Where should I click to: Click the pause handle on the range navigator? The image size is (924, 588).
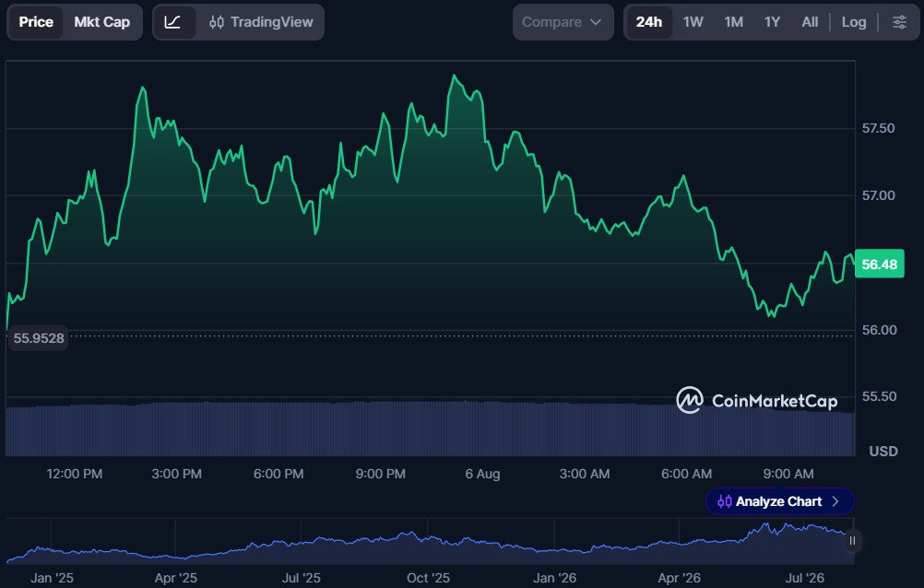852,541
